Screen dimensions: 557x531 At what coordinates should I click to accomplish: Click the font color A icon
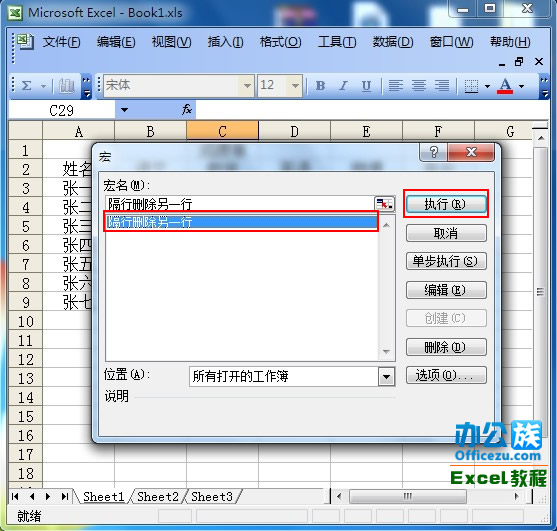[x=505, y=86]
